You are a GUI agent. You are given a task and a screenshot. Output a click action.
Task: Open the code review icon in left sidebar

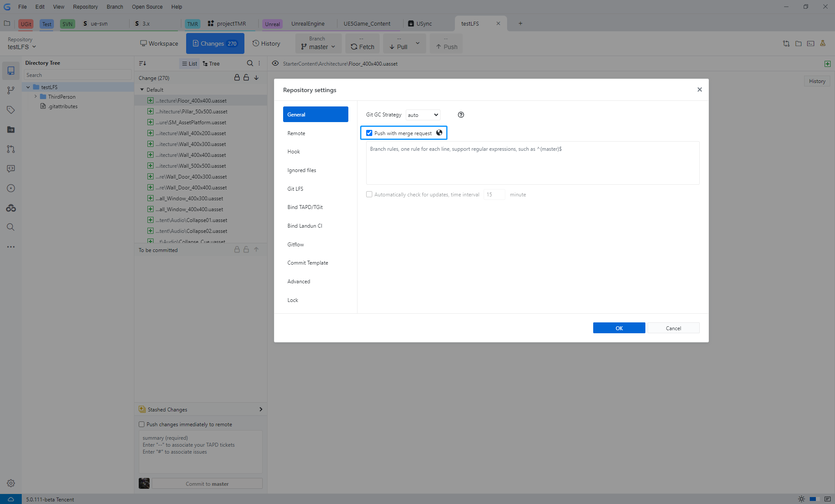pos(11,169)
